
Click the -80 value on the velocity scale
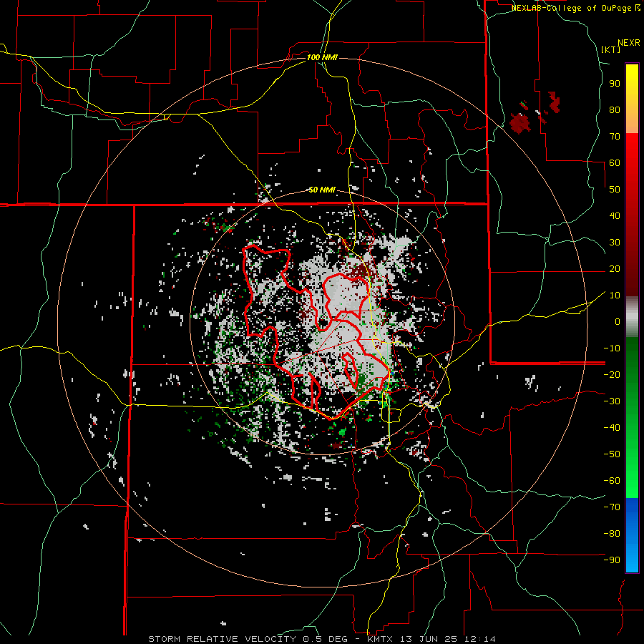pyautogui.click(x=612, y=534)
